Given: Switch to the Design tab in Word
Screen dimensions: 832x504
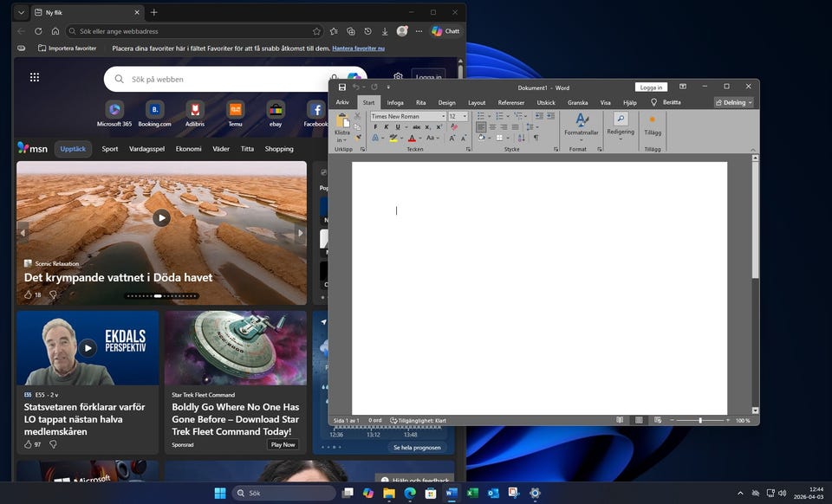Looking at the screenshot, I should click(446, 102).
